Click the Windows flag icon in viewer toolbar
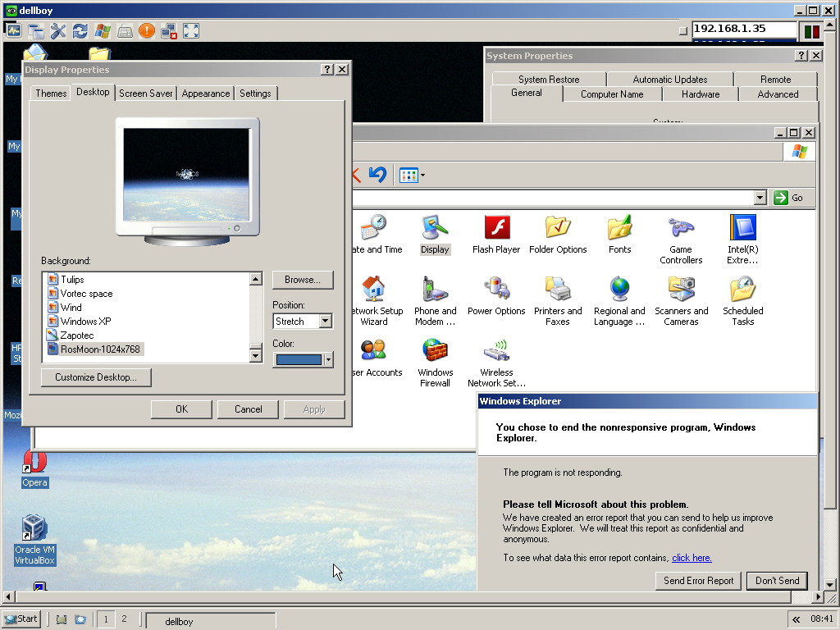Screen dimensions: 840x630 tap(103, 30)
